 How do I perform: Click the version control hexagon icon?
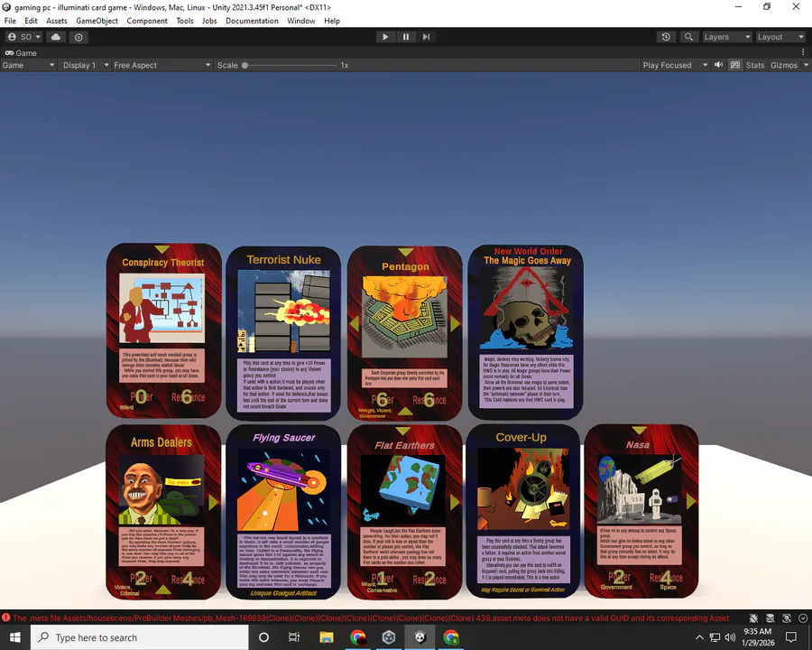pyautogui.click(x=78, y=37)
